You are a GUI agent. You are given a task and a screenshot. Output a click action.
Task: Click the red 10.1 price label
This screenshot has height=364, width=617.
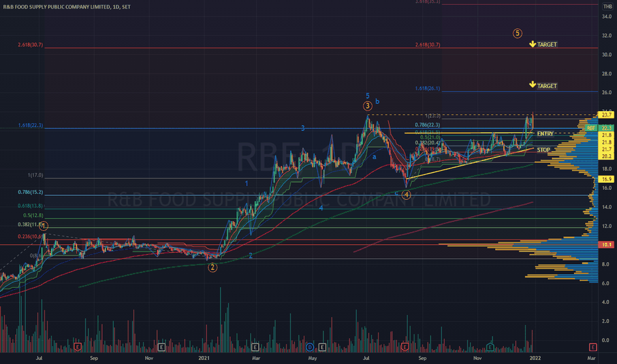606,245
